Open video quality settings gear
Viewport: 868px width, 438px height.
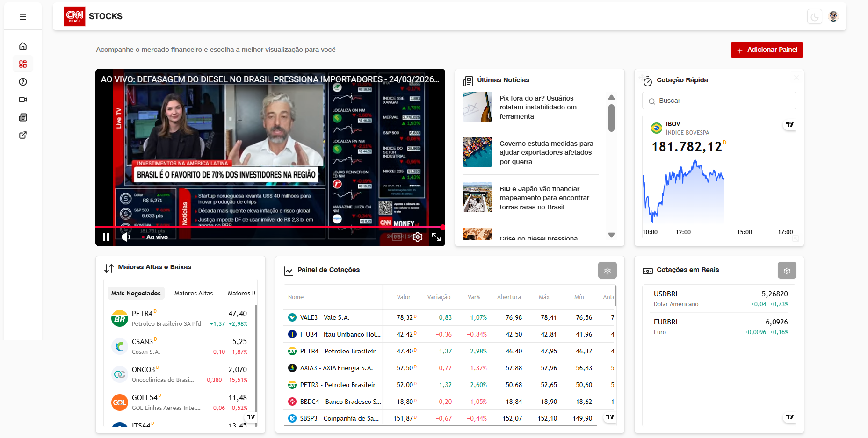[x=418, y=237]
